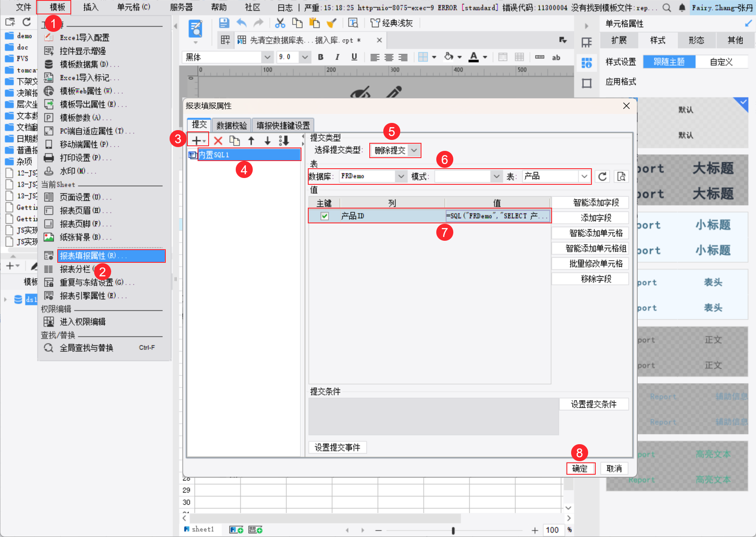Click the 智能添加字段 button

point(596,203)
